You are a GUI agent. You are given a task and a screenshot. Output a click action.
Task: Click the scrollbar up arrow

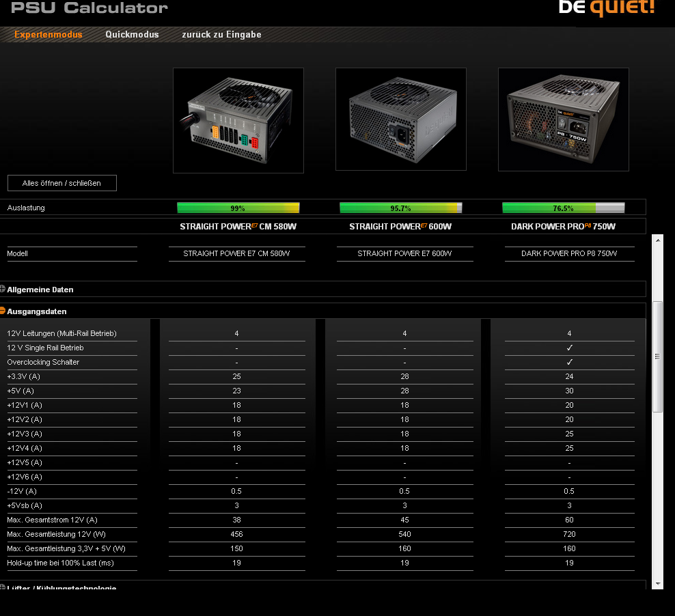(658, 240)
